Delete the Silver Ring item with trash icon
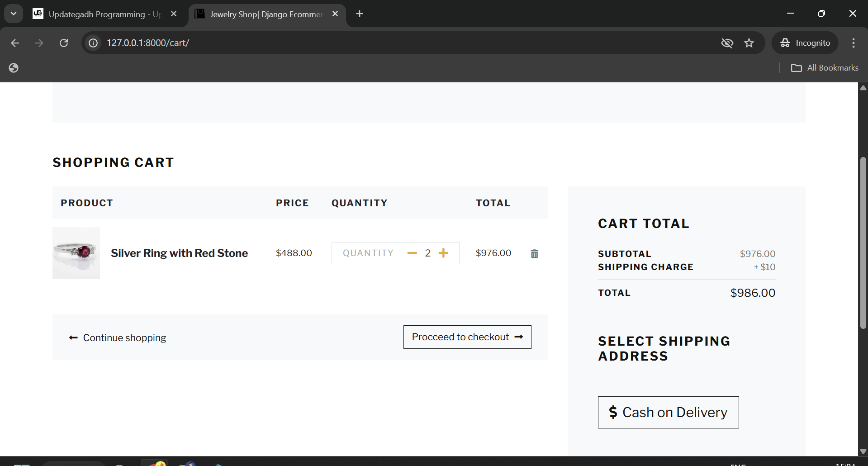868x466 pixels. click(534, 254)
